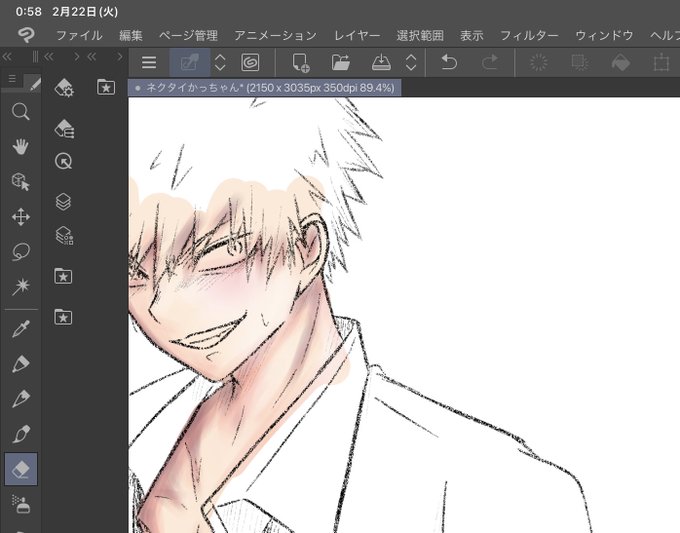The image size is (680, 533).
Task: Click the palette dock vertical grip handle
Action: tap(35, 56)
